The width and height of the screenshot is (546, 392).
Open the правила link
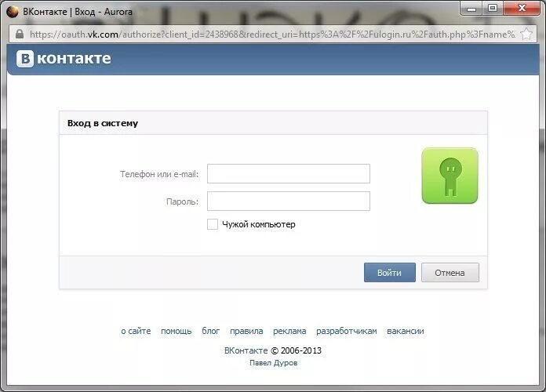point(246,331)
